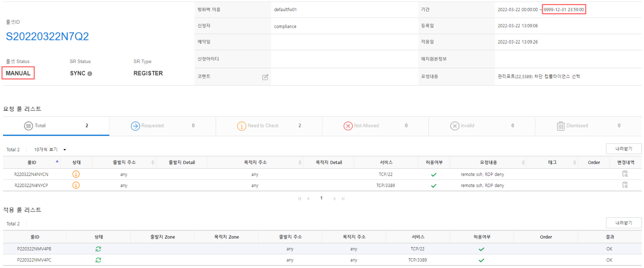This screenshot has width=644, height=268.
Task: Click the 변경내역 column header
Action: point(625,162)
